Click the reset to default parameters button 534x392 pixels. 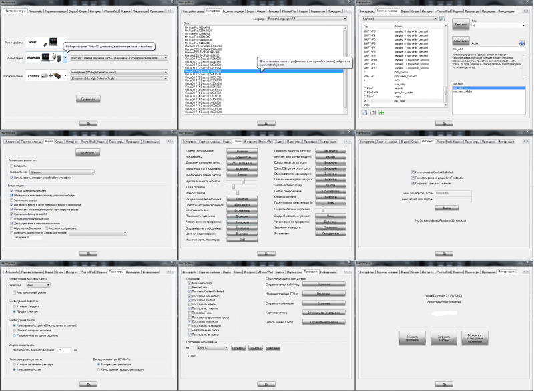point(475,338)
